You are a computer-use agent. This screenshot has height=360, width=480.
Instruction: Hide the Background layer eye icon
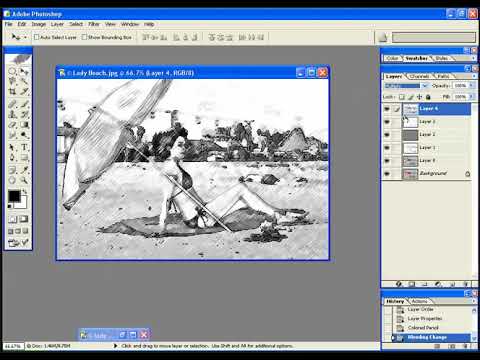tap(387, 174)
